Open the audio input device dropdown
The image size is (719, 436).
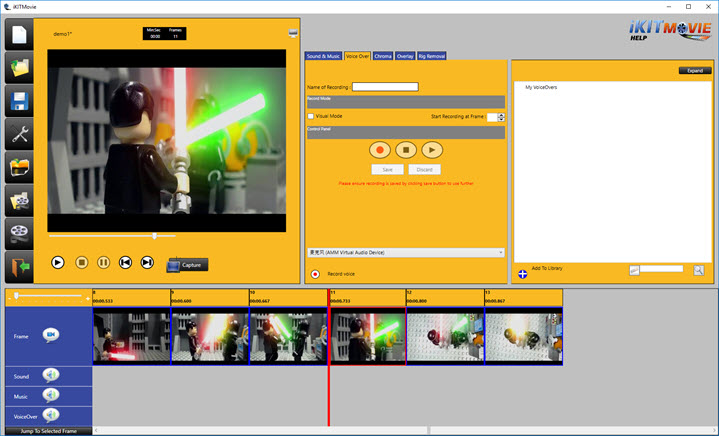(406, 253)
